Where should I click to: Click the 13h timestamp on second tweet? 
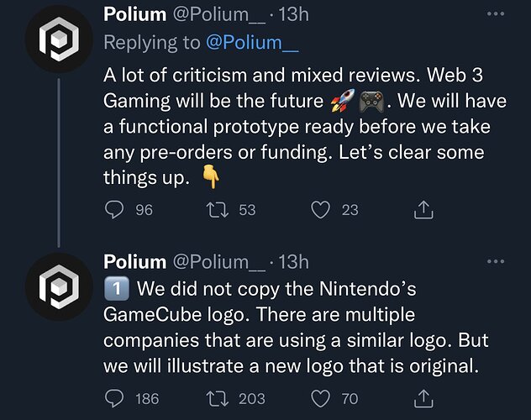point(294,261)
